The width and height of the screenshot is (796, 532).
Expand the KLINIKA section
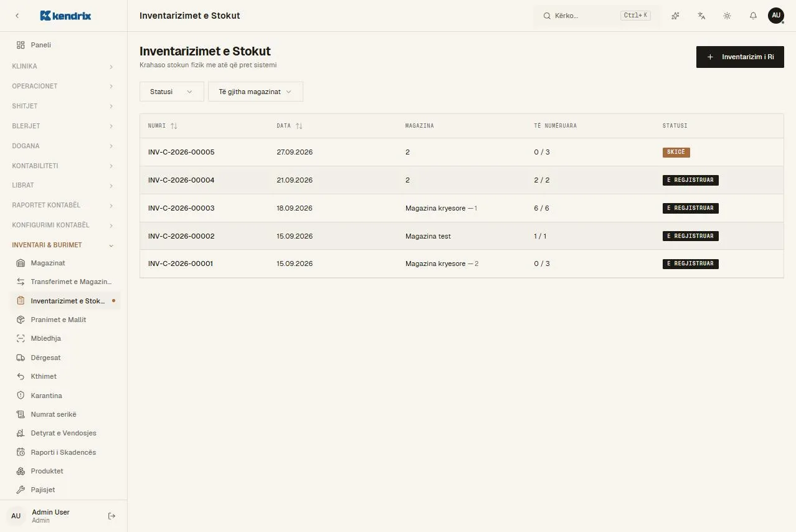[64, 66]
